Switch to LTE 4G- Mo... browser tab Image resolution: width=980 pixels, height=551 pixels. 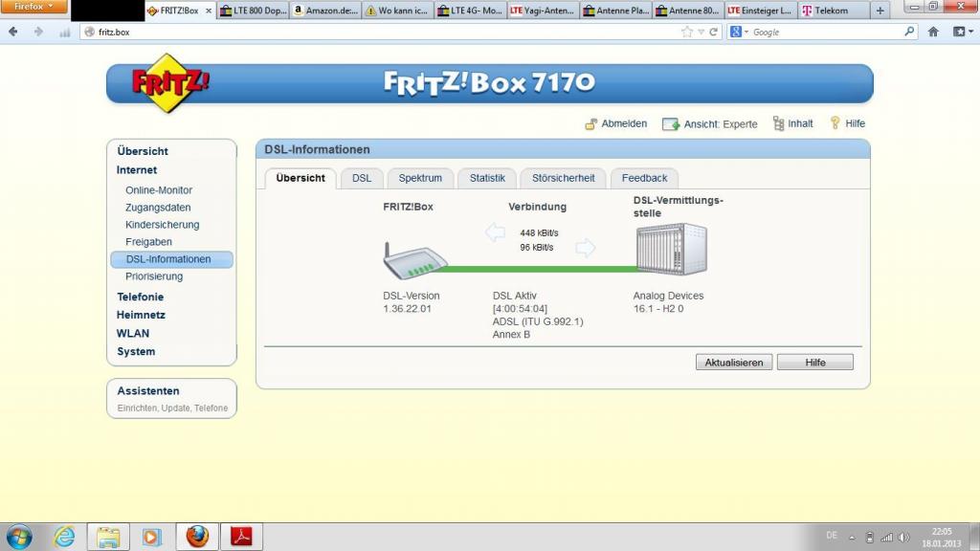[x=470, y=11]
